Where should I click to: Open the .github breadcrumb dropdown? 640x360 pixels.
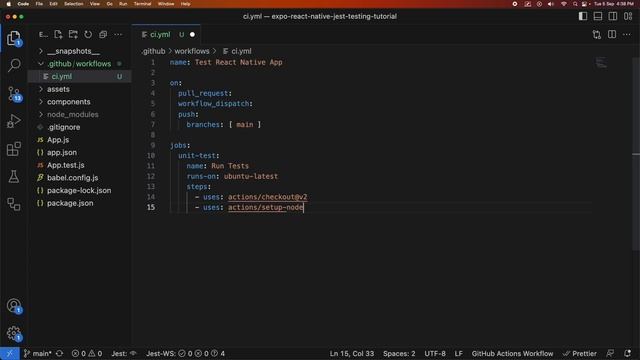[x=153, y=51]
